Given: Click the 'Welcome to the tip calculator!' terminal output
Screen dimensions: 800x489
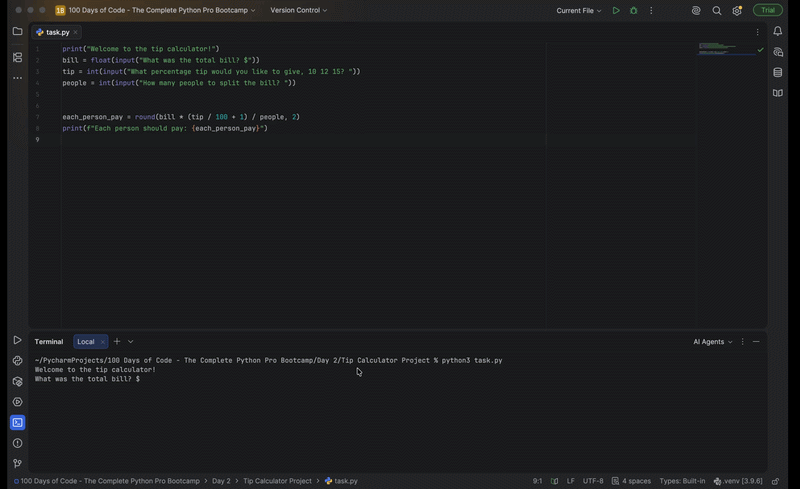Looking at the screenshot, I should (95, 370).
